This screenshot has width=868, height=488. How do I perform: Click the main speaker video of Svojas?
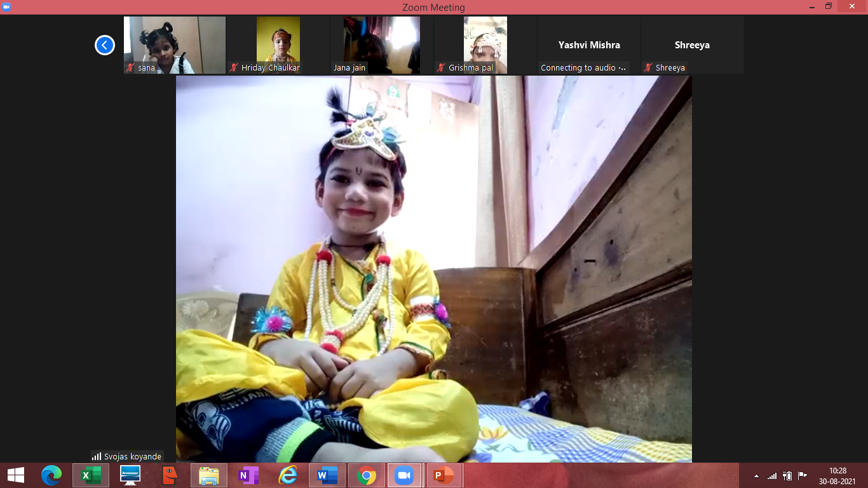tap(434, 269)
